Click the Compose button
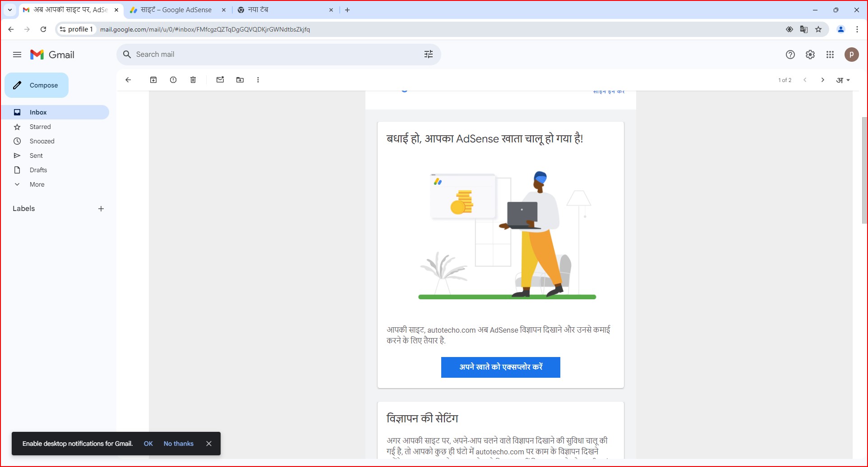Image resolution: width=868 pixels, height=467 pixels. [x=37, y=85]
